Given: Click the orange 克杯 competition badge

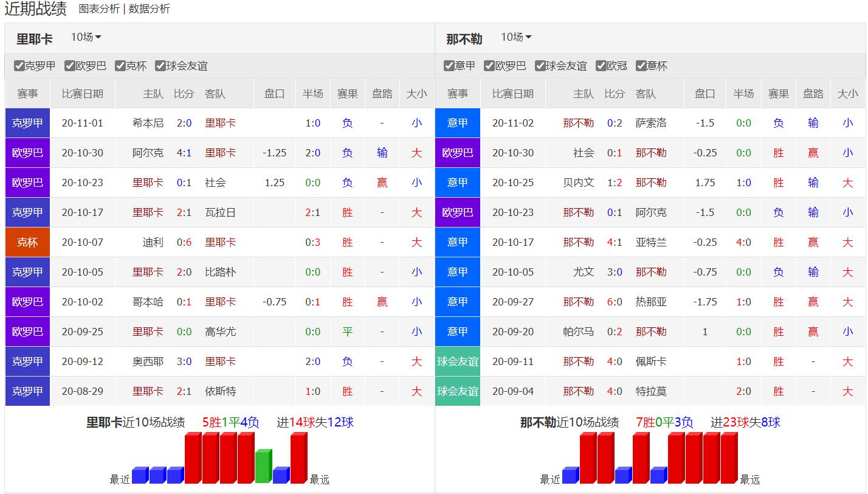Looking at the screenshot, I should (27, 242).
